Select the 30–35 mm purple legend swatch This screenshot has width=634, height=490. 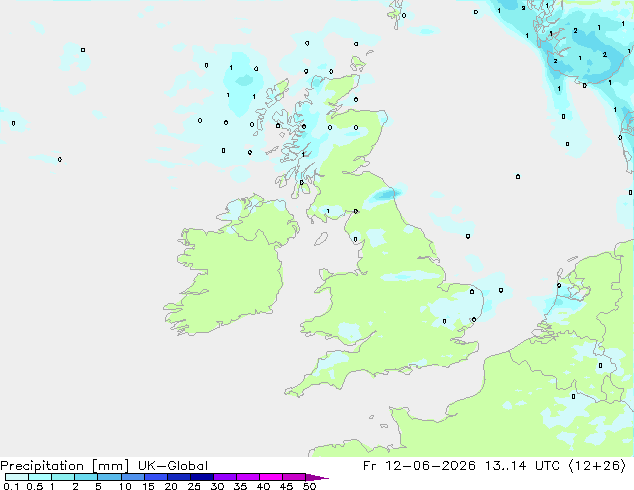click(x=225, y=477)
